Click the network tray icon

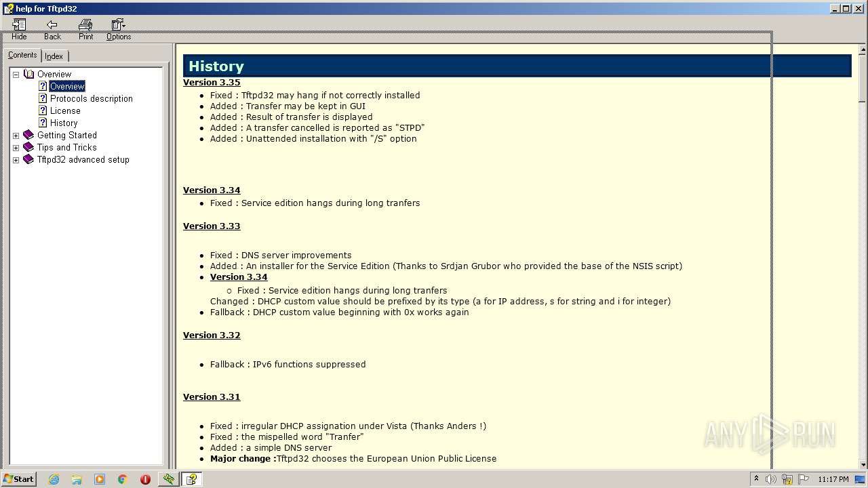point(788,479)
